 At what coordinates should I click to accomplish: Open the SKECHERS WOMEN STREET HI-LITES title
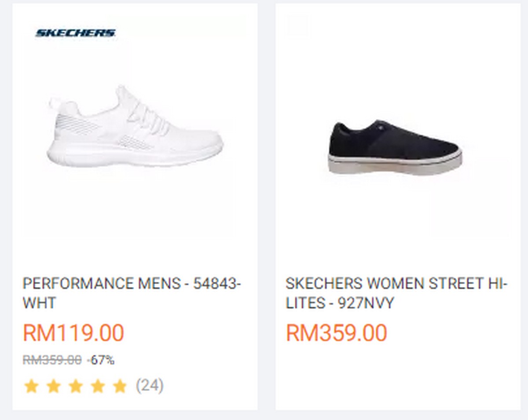396,293
